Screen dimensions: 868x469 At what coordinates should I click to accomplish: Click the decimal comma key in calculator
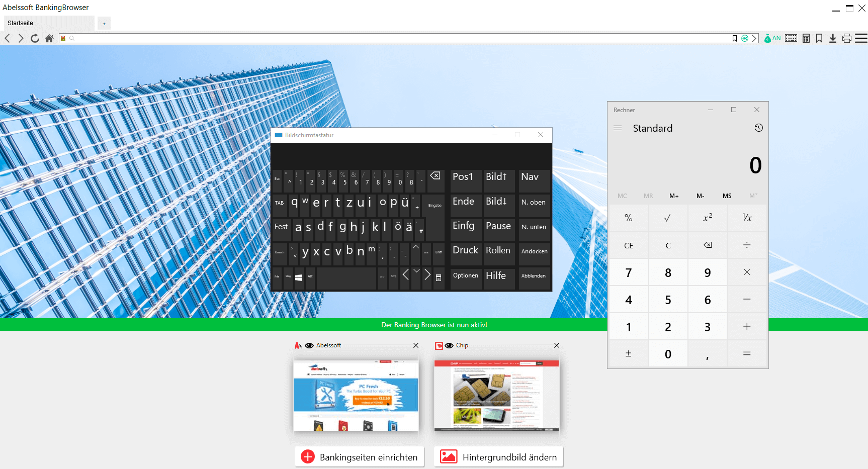[708, 354]
